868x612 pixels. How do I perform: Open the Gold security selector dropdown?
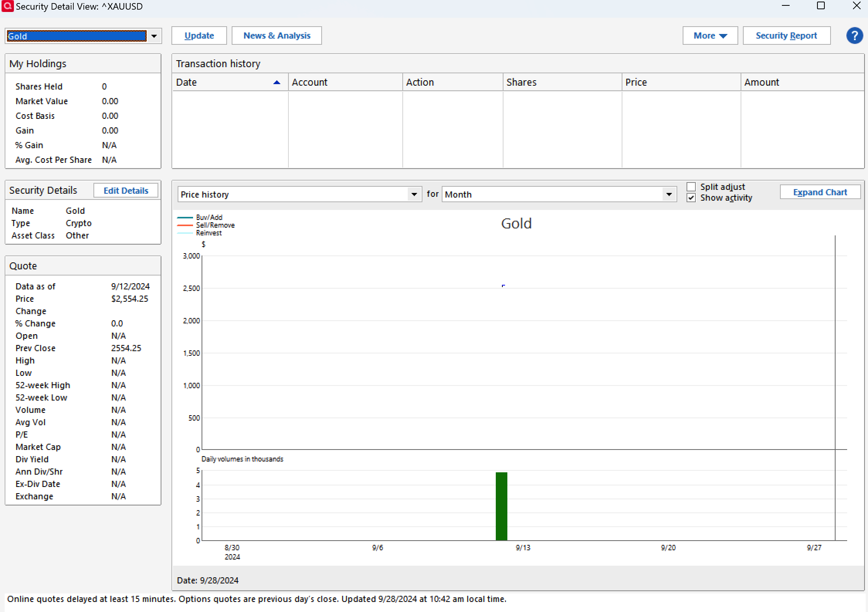pos(154,36)
